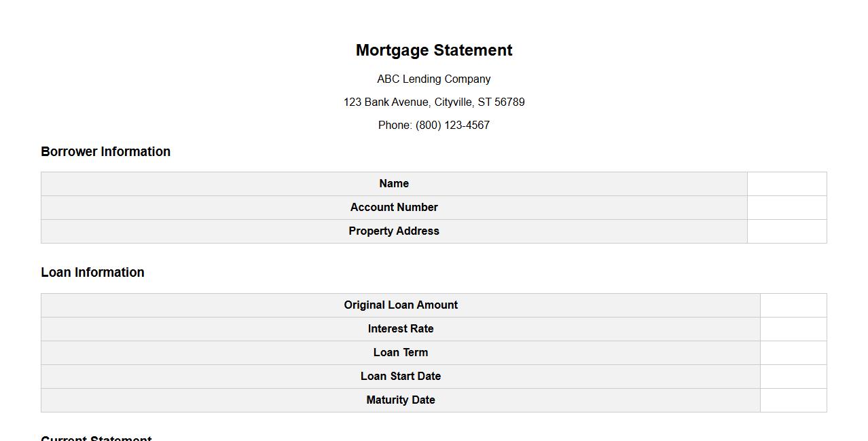Click the empty value cell beside Name
Screen dimensions: 868x441
tap(786, 184)
